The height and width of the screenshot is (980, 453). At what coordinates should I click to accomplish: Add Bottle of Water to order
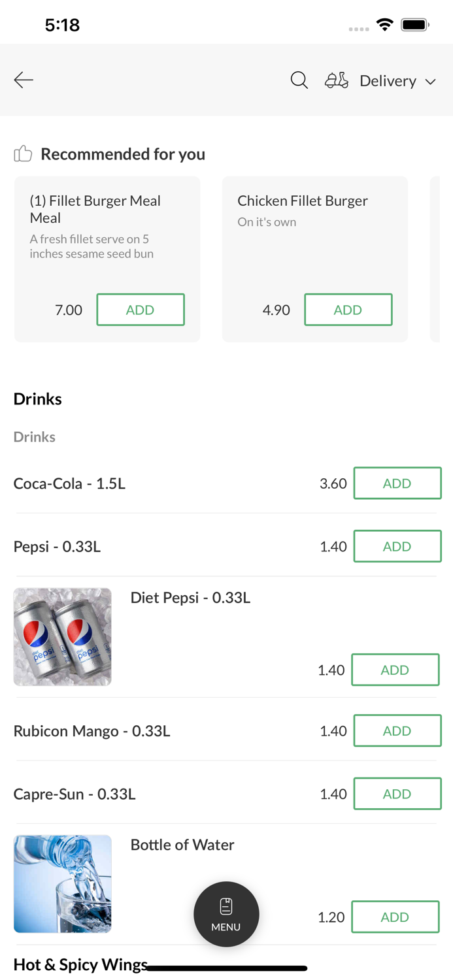pyautogui.click(x=395, y=917)
